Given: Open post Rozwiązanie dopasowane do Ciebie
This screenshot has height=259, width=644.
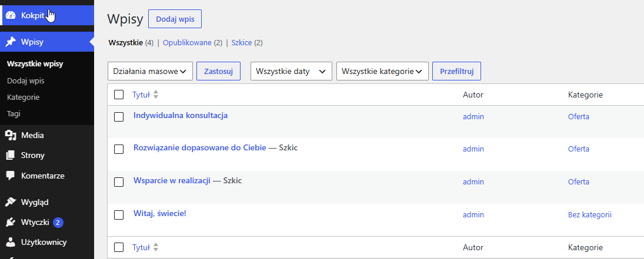Looking at the screenshot, I should (x=200, y=148).
